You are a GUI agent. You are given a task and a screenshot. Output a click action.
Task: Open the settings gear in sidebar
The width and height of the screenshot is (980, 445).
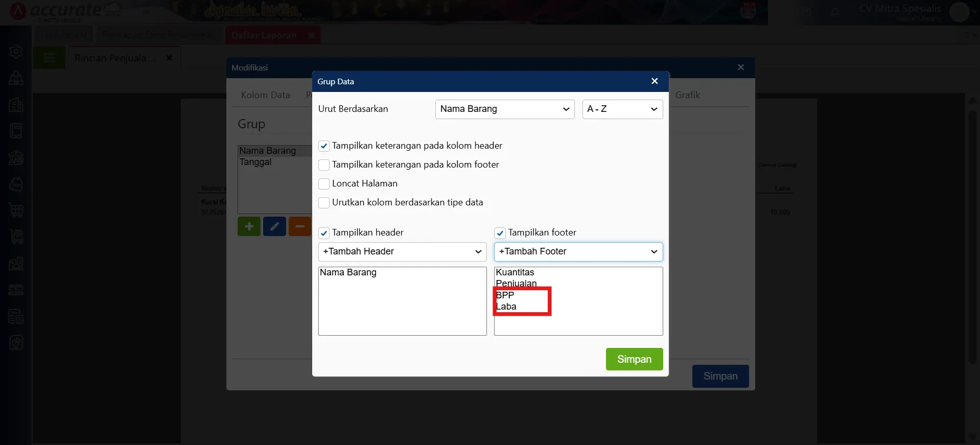pos(16,52)
